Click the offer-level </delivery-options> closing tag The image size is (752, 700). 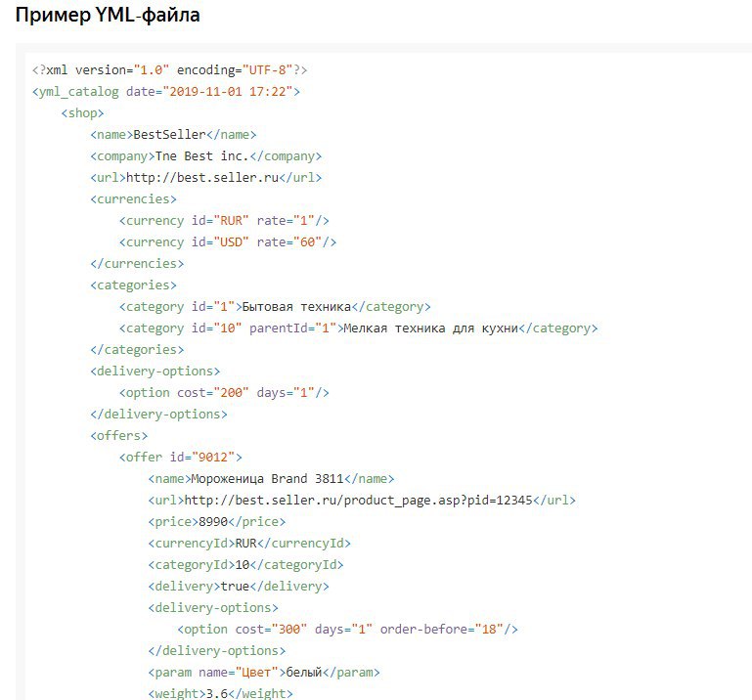217,651
